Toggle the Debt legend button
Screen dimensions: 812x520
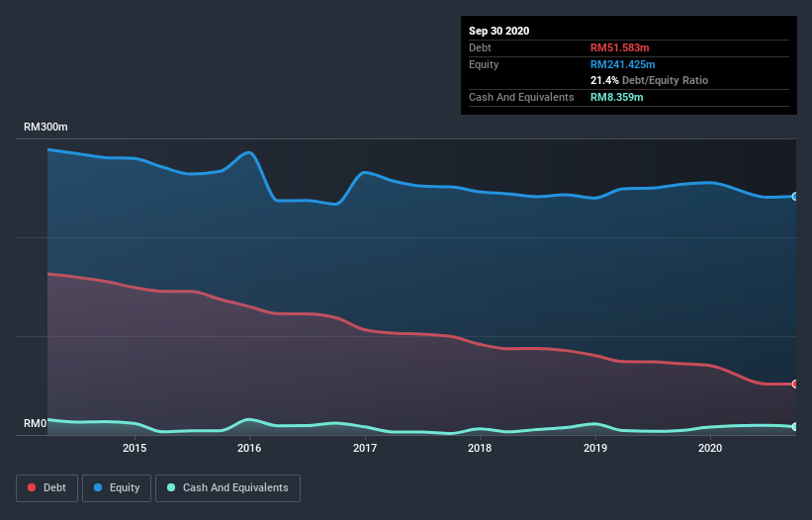click(x=46, y=488)
